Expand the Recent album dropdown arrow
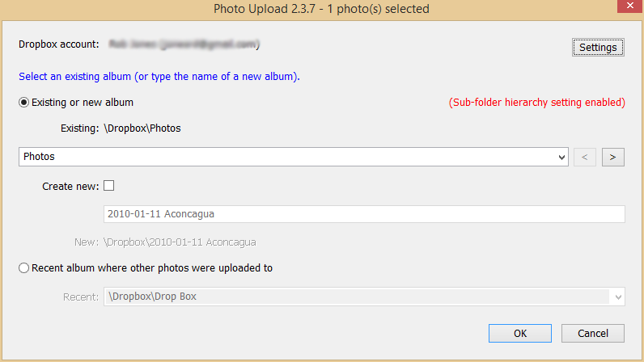Image resolution: width=644 pixels, height=362 pixels. (619, 297)
